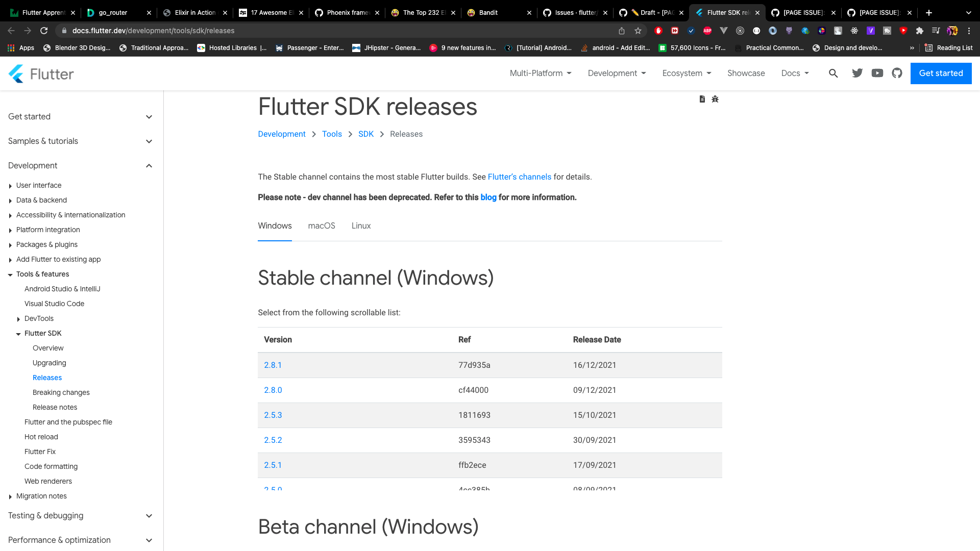This screenshot has width=980, height=551.
Task: Open the search magnifier icon
Action: (x=834, y=73)
